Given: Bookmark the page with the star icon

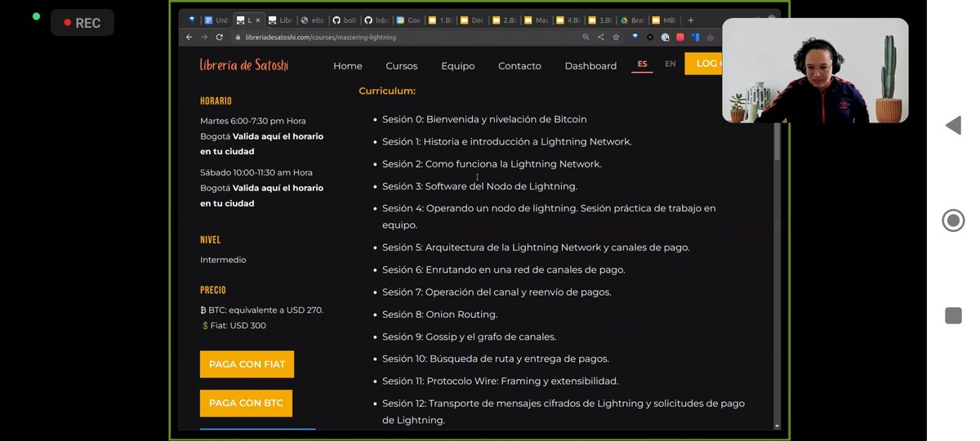Looking at the screenshot, I should pyautogui.click(x=616, y=37).
